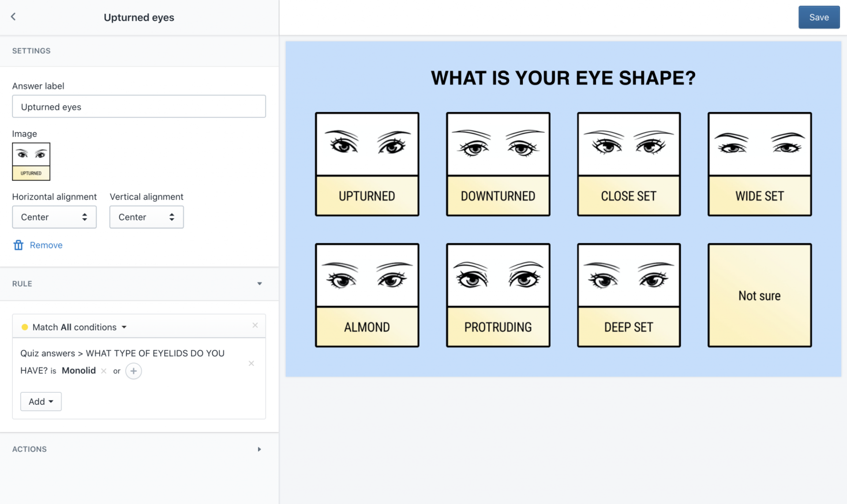This screenshot has height=504, width=847.
Task: Select the Upturned eye shape card
Action: tap(367, 164)
